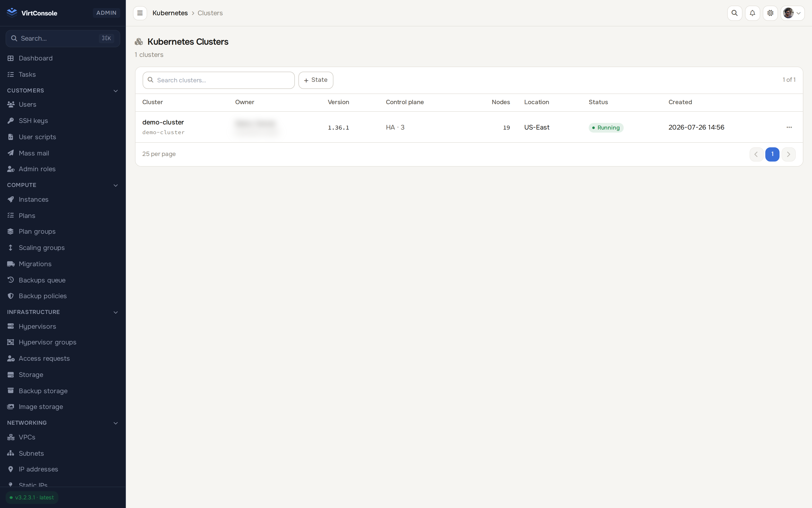Click the Version column header

pyautogui.click(x=338, y=102)
